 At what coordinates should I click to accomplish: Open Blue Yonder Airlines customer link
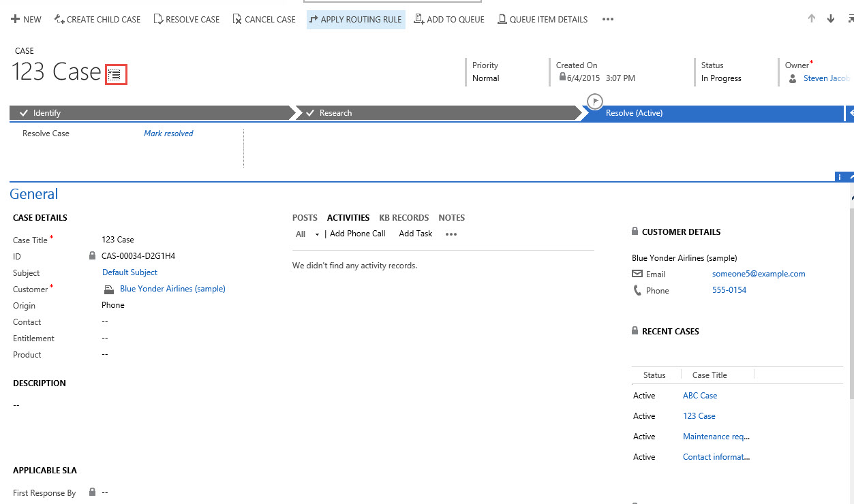point(172,289)
